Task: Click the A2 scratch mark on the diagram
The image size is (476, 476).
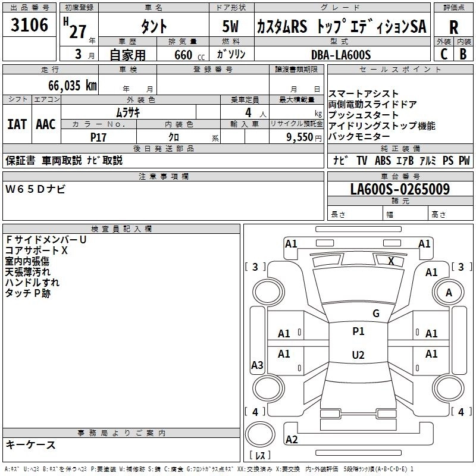Action: click(x=292, y=440)
